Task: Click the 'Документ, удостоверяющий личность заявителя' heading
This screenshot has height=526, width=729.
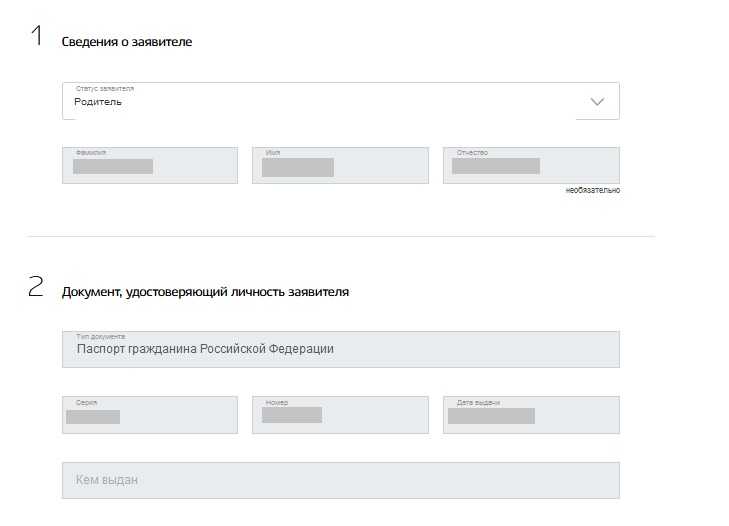Action: point(205,292)
